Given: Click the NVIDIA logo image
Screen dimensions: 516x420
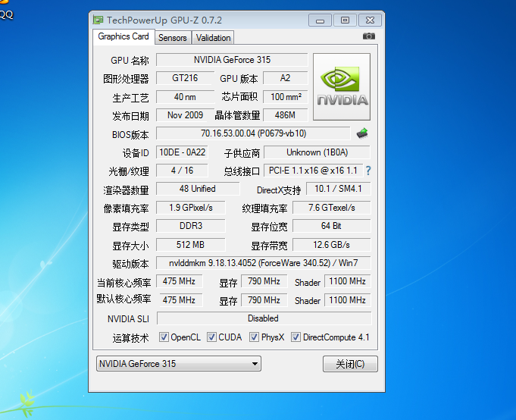Looking at the screenshot, I should 342,86.
